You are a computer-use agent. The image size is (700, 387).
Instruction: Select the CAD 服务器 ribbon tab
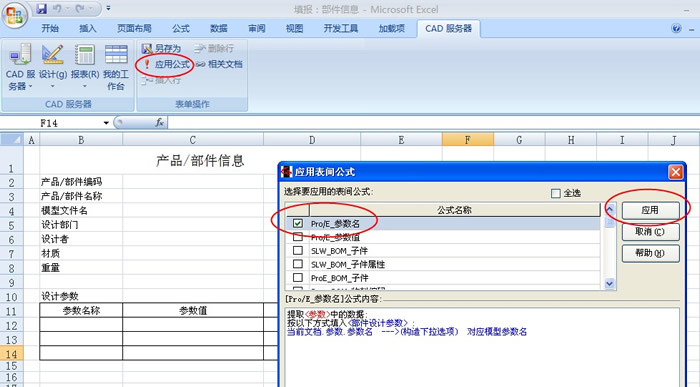448,29
